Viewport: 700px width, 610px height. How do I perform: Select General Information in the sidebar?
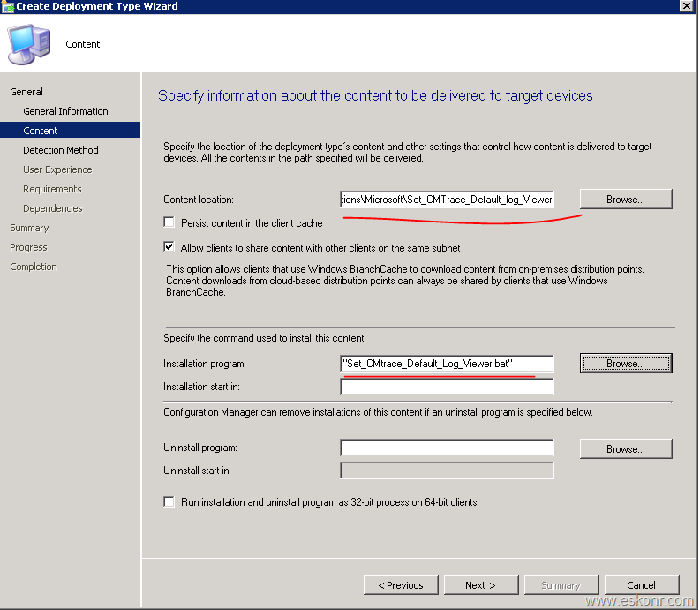[65, 111]
